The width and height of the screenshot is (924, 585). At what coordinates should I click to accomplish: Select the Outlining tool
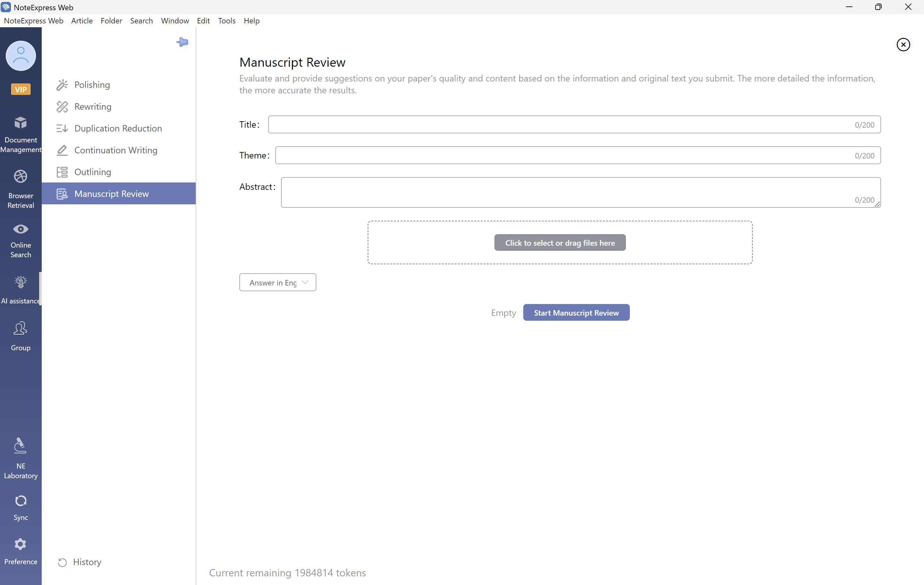[119, 172]
